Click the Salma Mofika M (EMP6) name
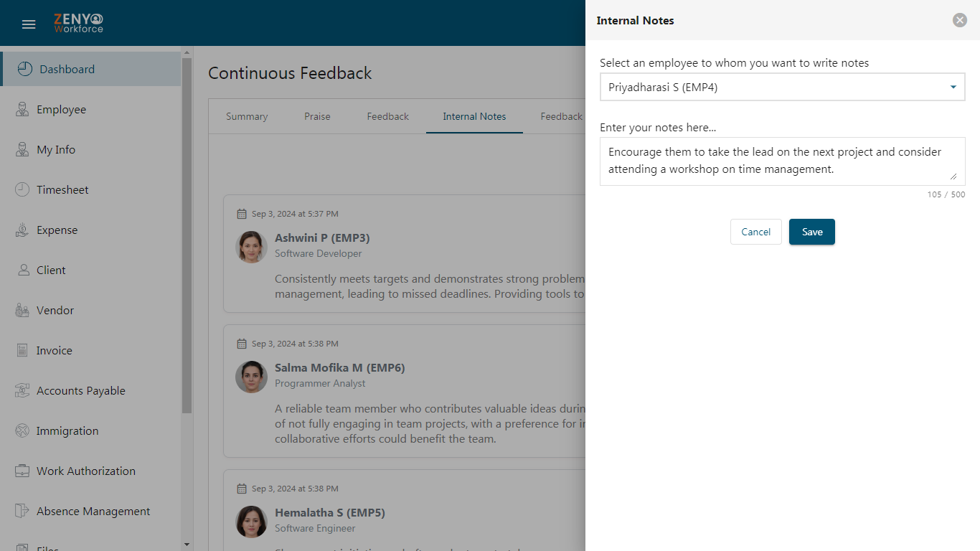Screen dimensions: 980x551 click(340, 367)
